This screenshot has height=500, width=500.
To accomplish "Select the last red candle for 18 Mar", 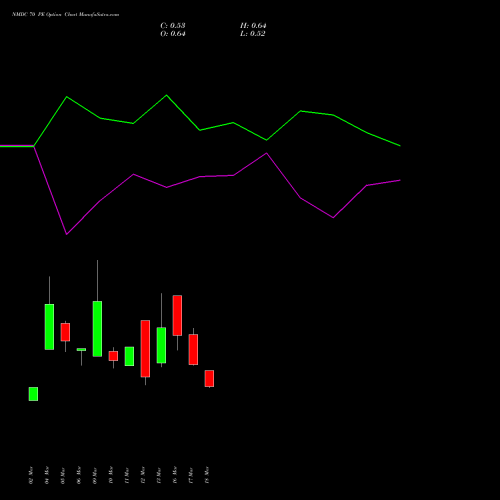I will point(209,378).
